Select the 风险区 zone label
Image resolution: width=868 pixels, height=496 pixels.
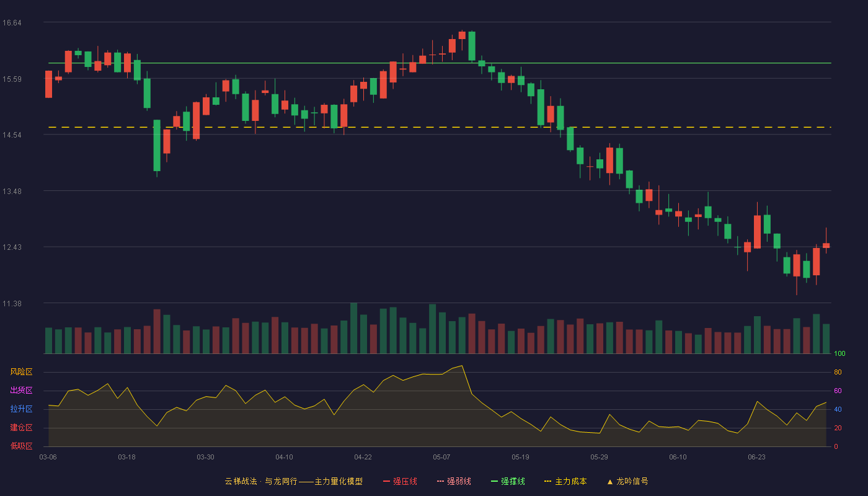[21, 372]
